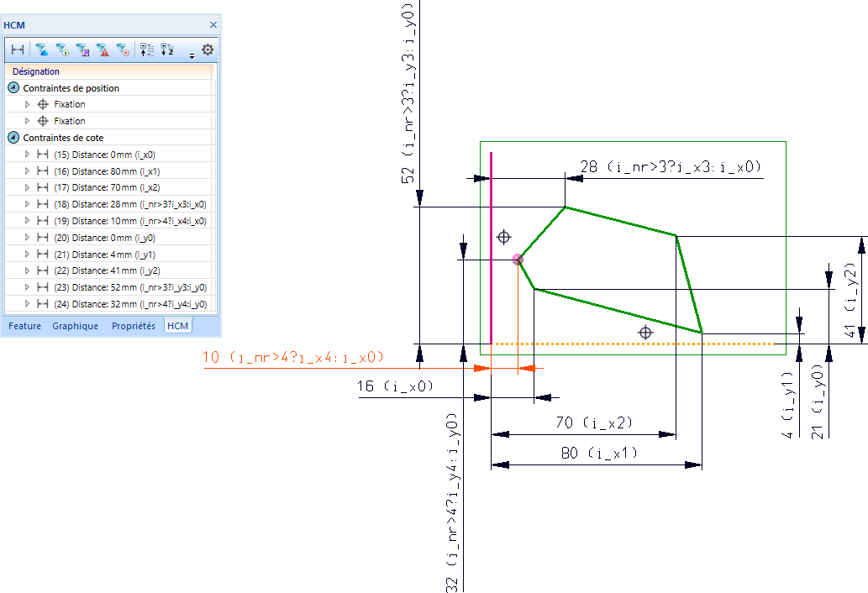Image resolution: width=868 pixels, height=593 pixels.
Task: Click the dimension label 28 (i_nr>3?i_x3:i_x0)
Action: tap(671, 166)
